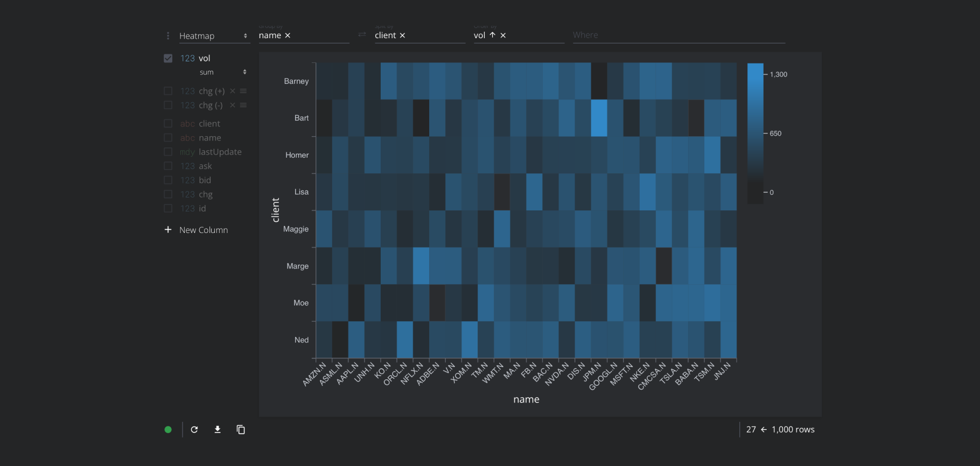The width and height of the screenshot is (980, 466).
Task: Click the NFLX.N axis label
Action: [x=412, y=373]
